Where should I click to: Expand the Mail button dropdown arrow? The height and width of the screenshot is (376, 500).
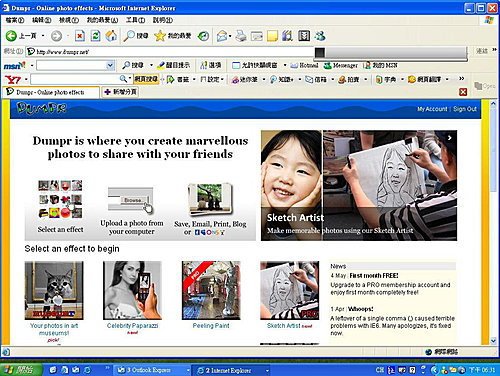click(230, 36)
